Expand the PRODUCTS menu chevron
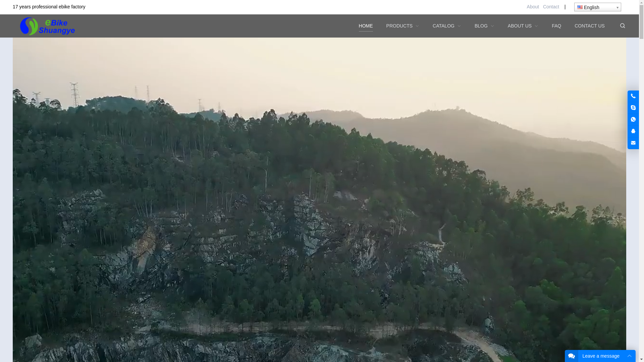 point(417,26)
